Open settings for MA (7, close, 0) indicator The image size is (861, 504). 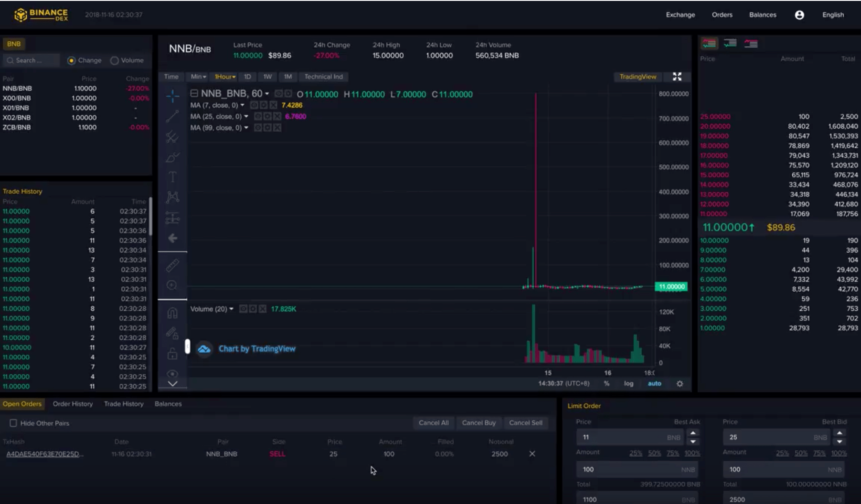263,105
